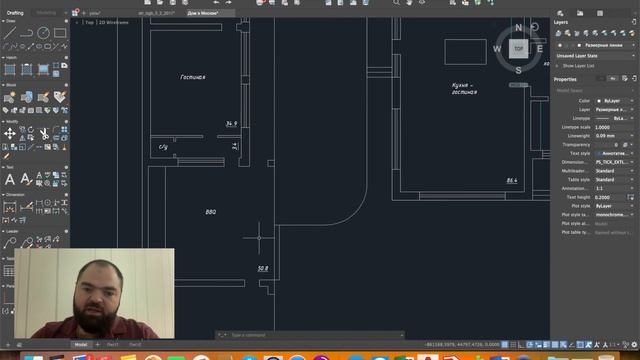Click the Match Properties brush icon
Screen dimensions: 640x360
(x=6, y=156)
